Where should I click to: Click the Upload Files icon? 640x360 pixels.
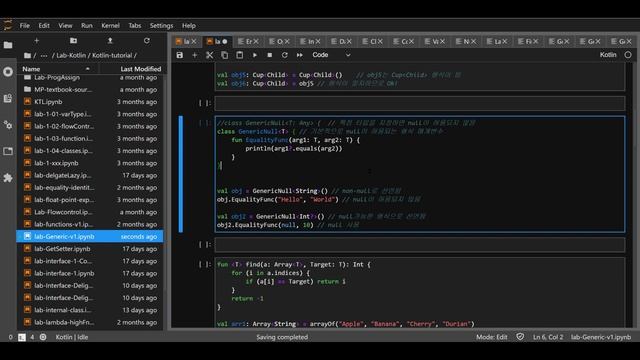click(x=110, y=41)
